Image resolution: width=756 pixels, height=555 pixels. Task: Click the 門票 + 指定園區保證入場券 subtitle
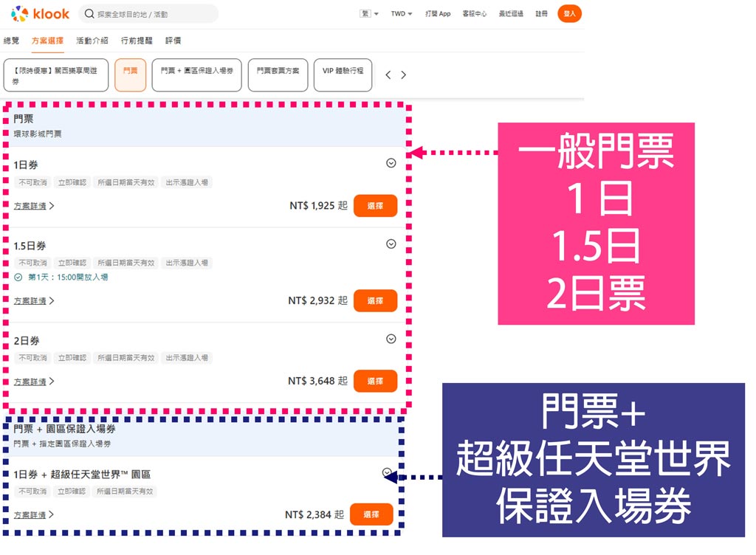pos(62,444)
